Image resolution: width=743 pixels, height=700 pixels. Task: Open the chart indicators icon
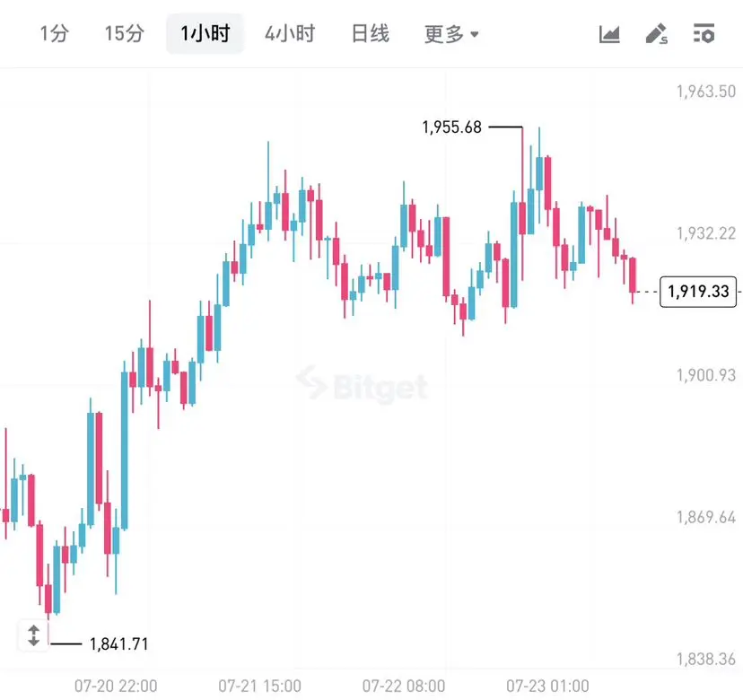pos(609,34)
